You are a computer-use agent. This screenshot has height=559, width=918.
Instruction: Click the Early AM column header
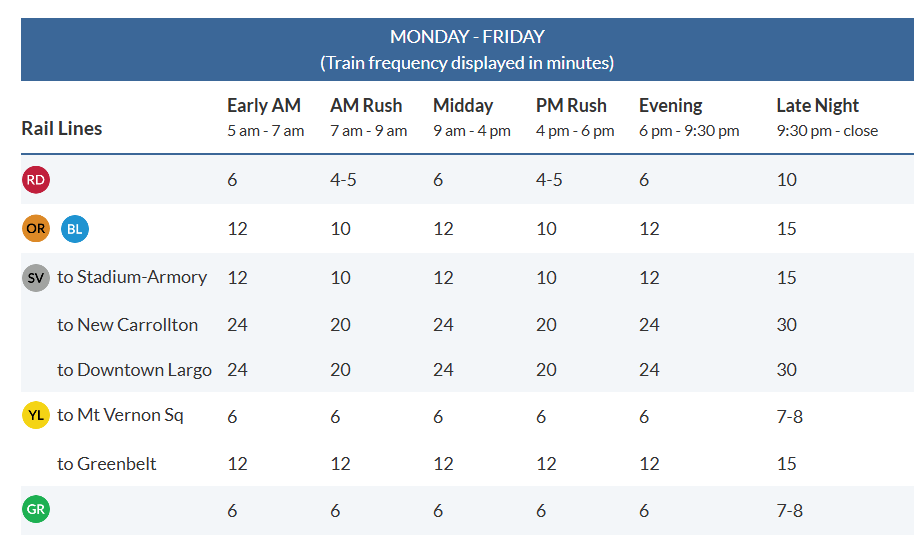[x=264, y=106]
